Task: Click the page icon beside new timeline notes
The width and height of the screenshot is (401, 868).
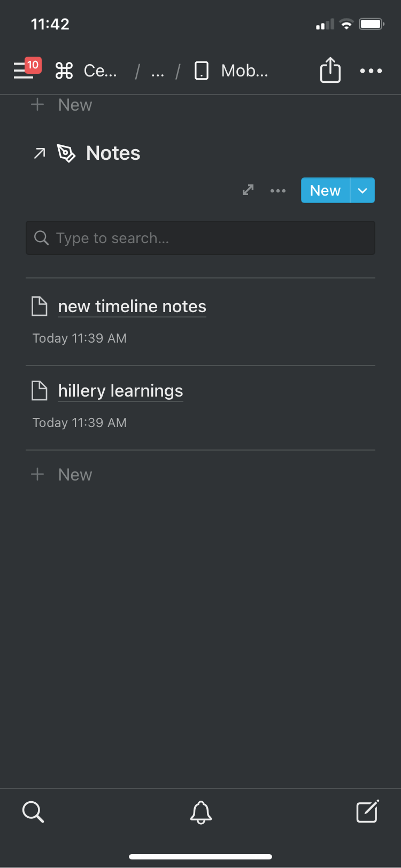Action: [40, 306]
